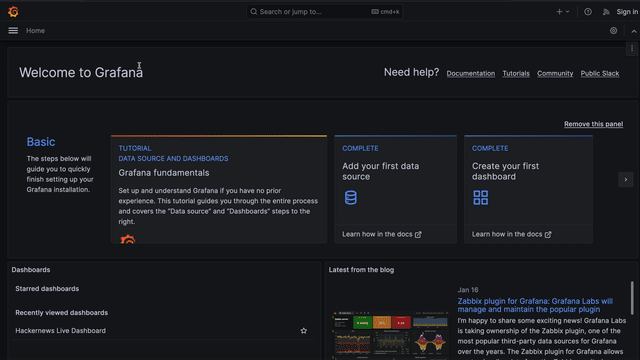Click the Sign in link
The image size is (640, 360).
point(627,12)
